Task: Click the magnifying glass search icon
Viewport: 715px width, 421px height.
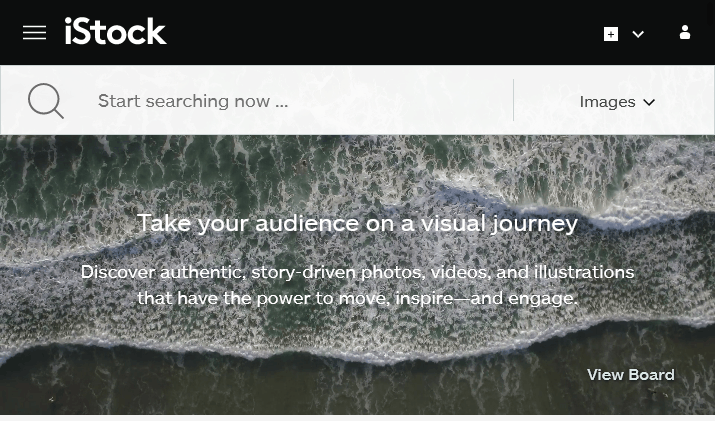Action: point(46,101)
